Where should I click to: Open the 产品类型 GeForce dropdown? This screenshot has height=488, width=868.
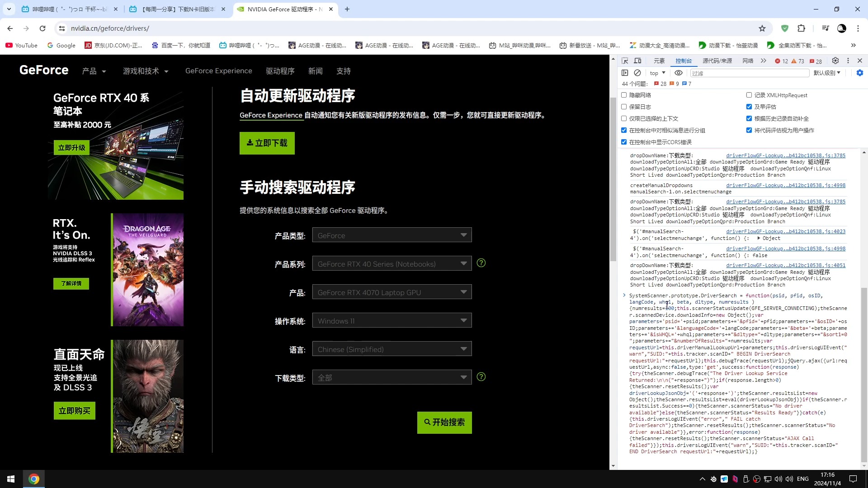point(392,235)
